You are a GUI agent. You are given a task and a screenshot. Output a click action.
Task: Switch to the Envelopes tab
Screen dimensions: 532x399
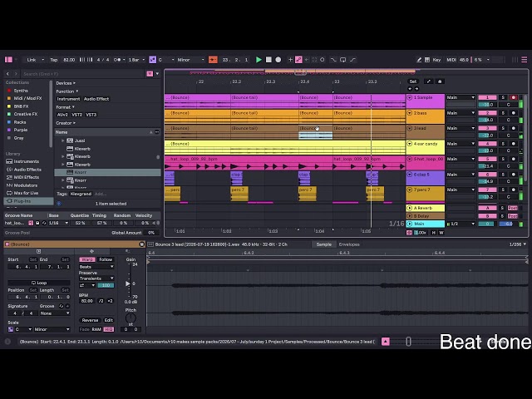point(349,244)
